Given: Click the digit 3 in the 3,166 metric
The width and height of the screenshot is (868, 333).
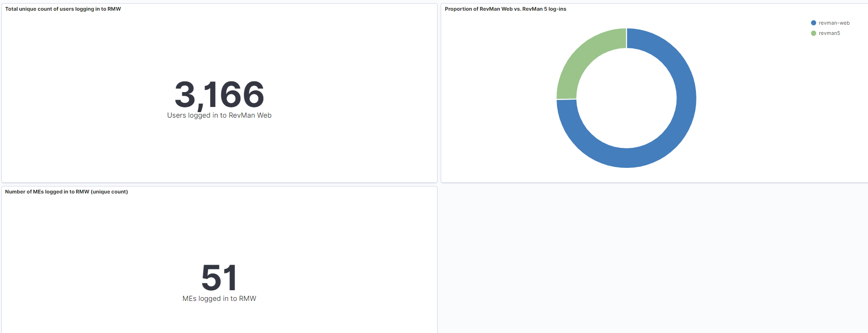Looking at the screenshot, I should point(185,94).
